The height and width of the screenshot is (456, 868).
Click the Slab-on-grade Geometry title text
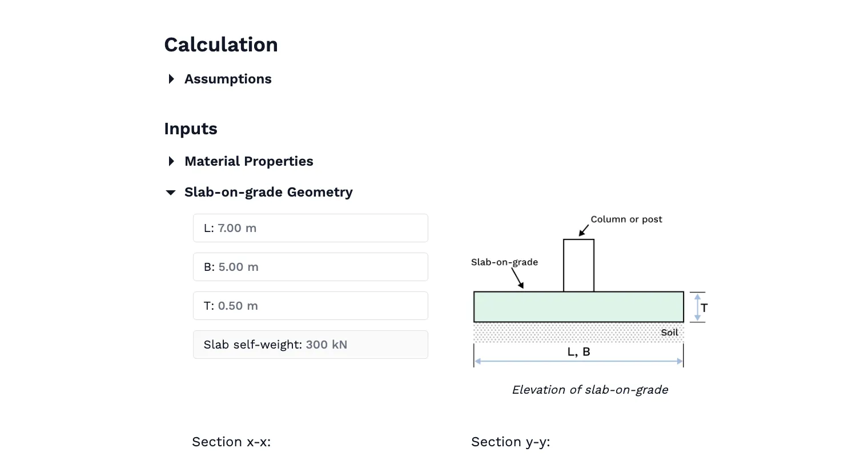click(268, 192)
